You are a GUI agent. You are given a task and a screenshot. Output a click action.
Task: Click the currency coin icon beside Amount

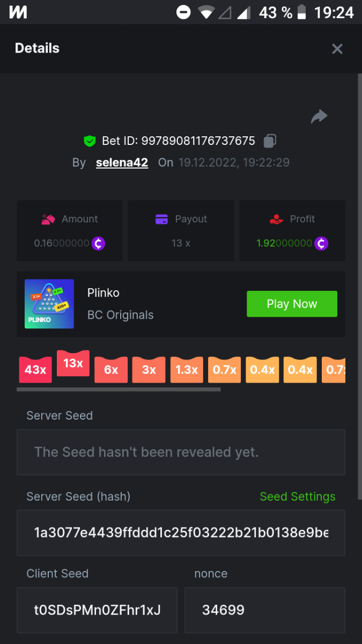click(98, 243)
